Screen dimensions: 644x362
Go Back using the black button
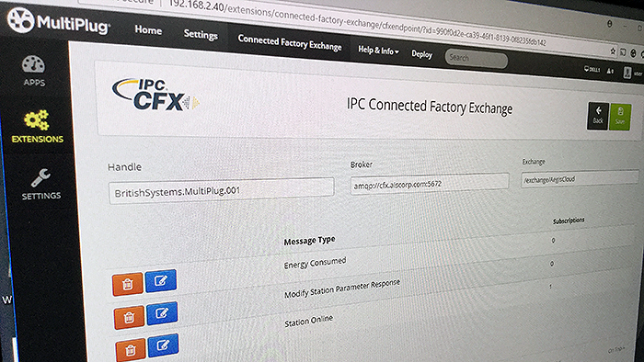(598, 116)
